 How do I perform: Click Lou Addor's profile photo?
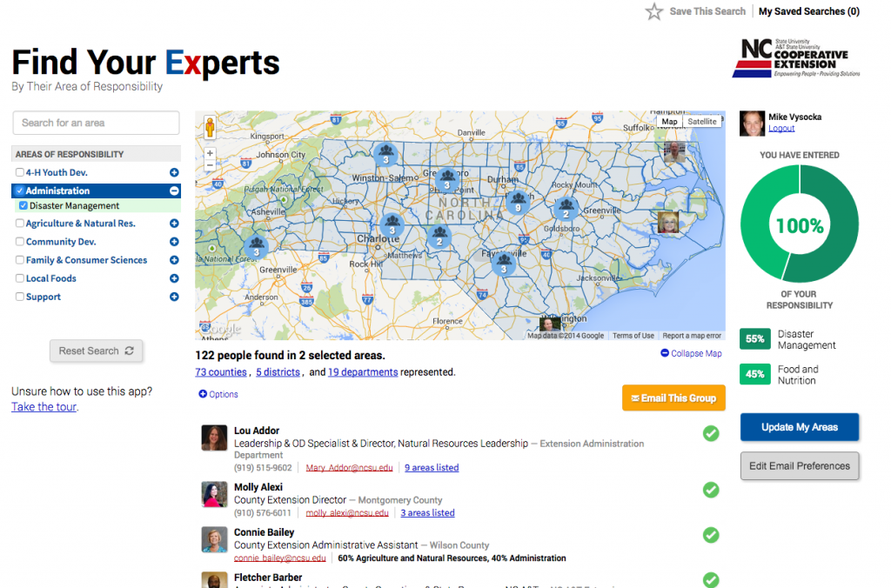tap(214, 438)
